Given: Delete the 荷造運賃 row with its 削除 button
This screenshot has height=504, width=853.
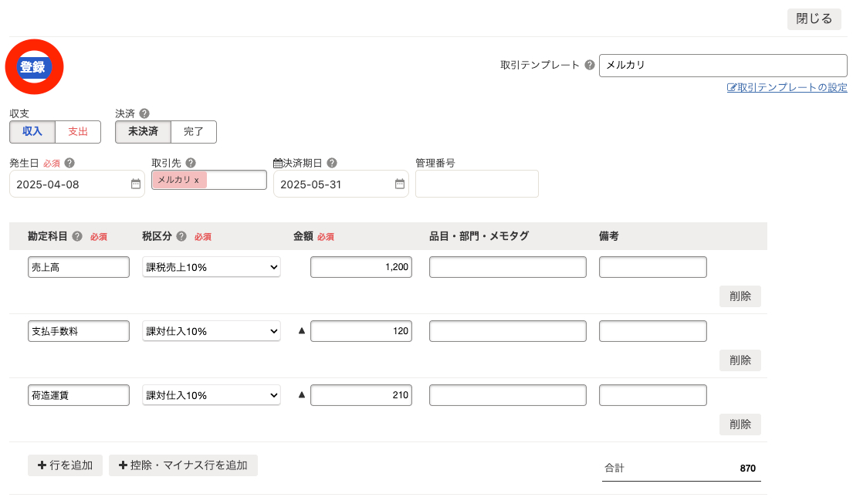Looking at the screenshot, I should pyautogui.click(x=740, y=425).
